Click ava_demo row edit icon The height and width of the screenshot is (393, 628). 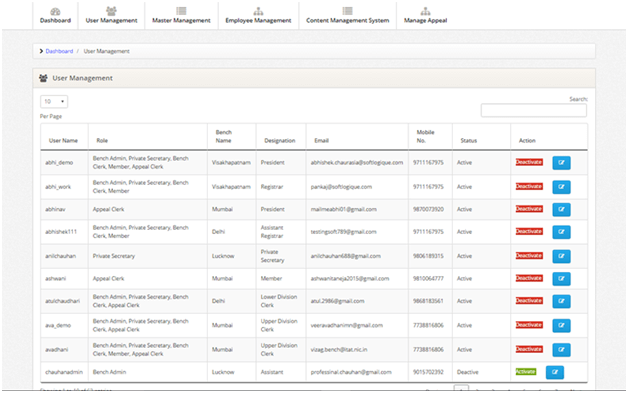[561, 325]
